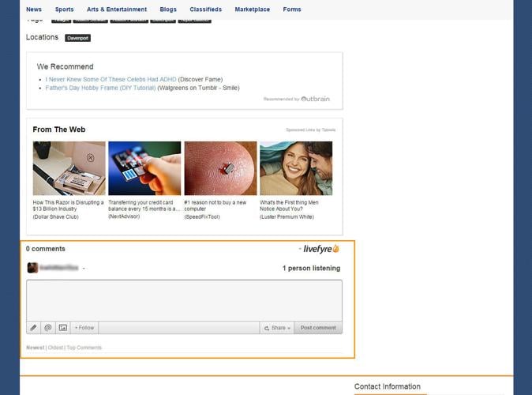Open the celebs with ADHD article link
Image resolution: width=532 pixels, height=395 pixels.
coord(111,79)
